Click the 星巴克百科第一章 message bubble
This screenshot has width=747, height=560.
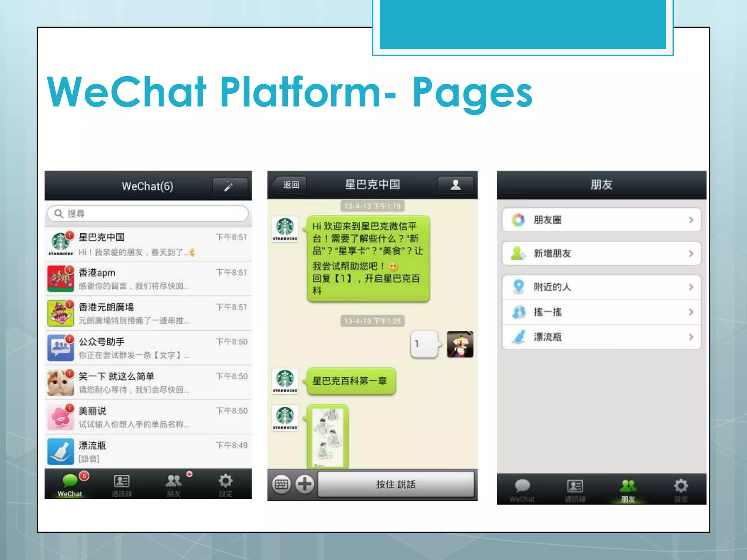click(351, 381)
